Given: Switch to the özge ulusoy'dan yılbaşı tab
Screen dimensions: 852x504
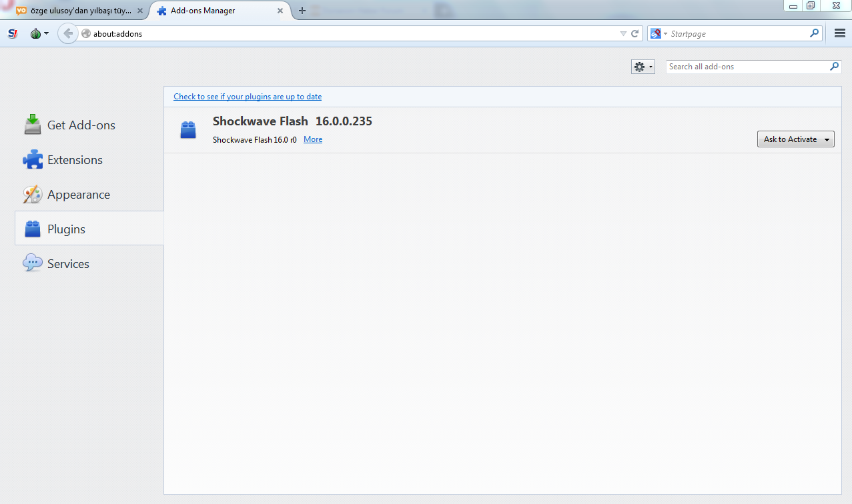Looking at the screenshot, I should [80, 11].
